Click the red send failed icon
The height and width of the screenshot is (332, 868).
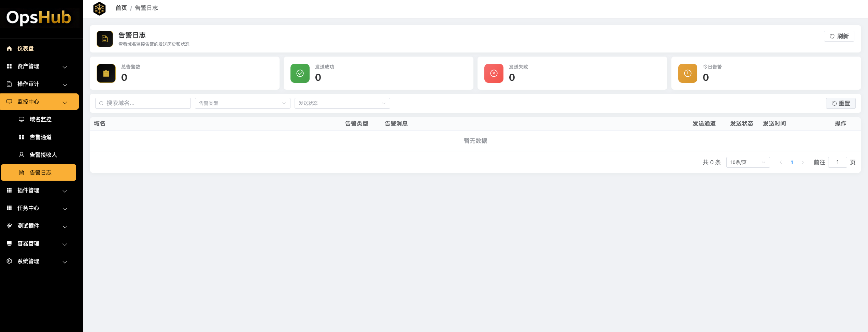[494, 73]
